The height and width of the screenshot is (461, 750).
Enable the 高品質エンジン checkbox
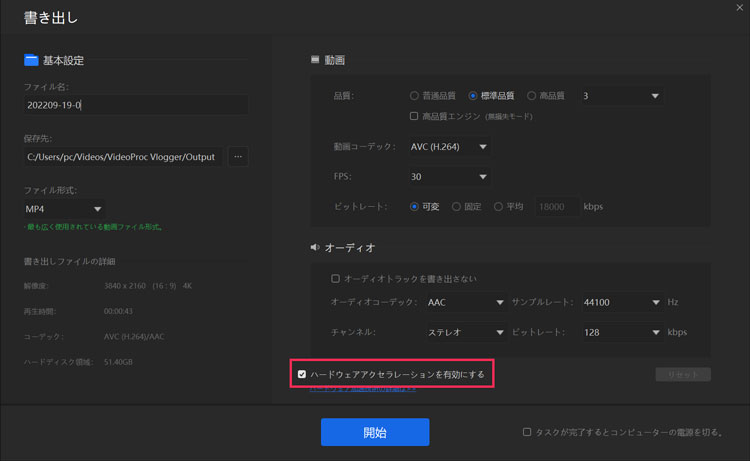(415, 116)
